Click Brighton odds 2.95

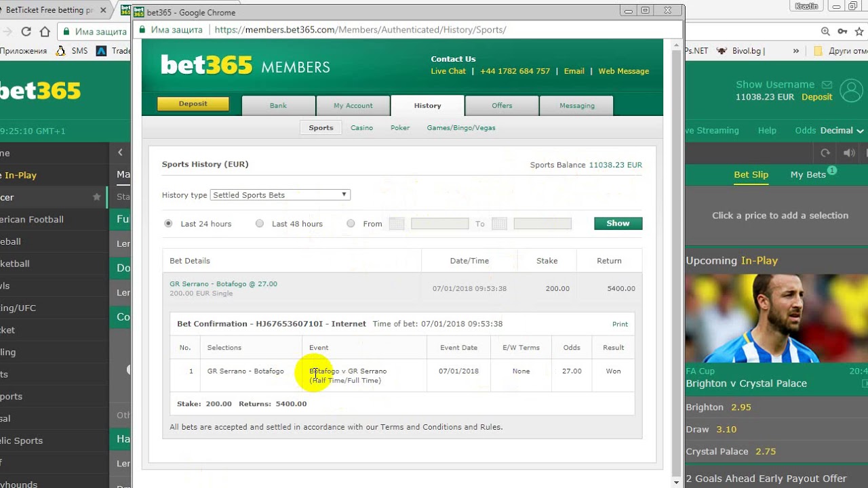741,407
